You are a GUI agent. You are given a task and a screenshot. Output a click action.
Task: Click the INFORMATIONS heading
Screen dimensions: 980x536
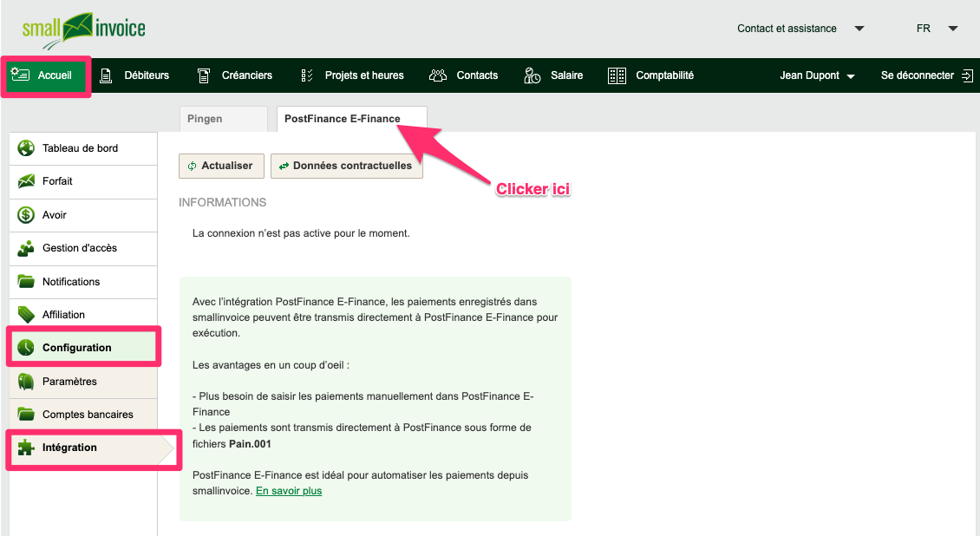pos(223,202)
